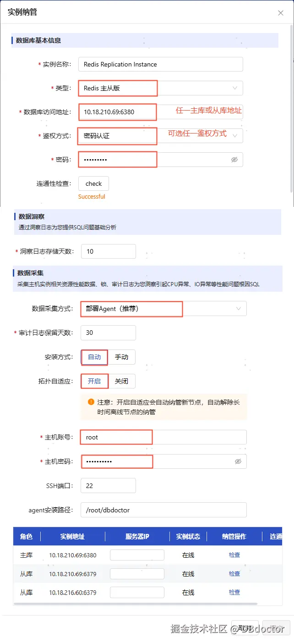This screenshot has height=644, width=294.
Task: Click 检查 link for 主库 row
Action: click(x=234, y=555)
